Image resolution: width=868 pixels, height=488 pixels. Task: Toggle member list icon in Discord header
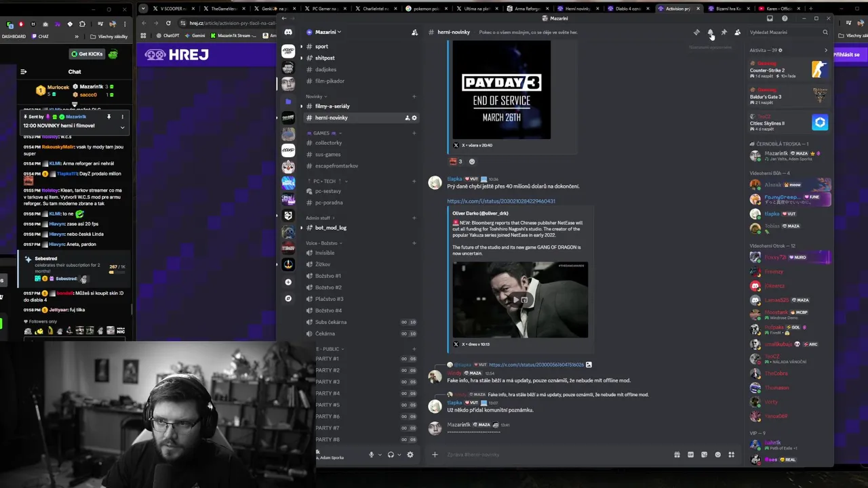coord(738,32)
